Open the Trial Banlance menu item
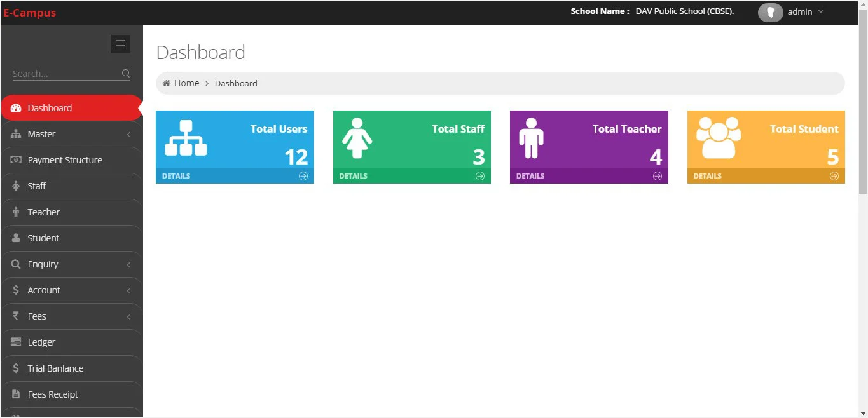Viewport: 868px width, 418px height. (x=71, y=368)
